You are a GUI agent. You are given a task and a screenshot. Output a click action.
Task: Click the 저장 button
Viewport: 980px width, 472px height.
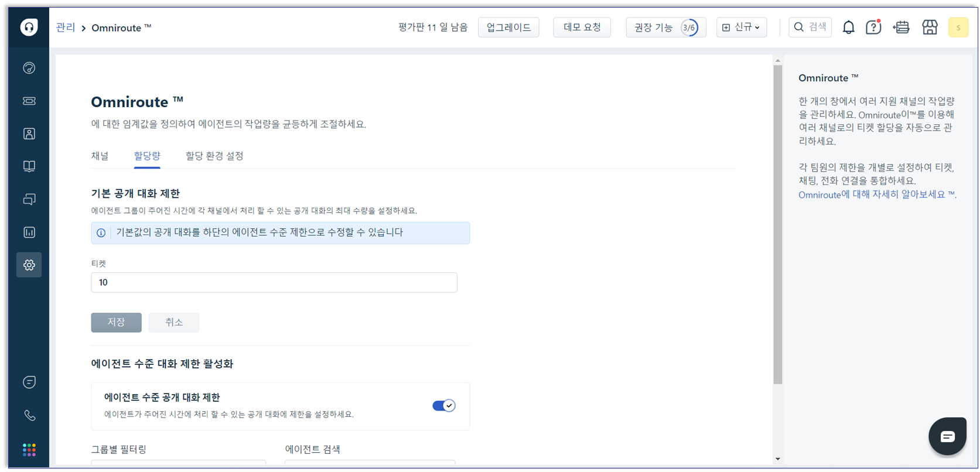tap(116, 322)
